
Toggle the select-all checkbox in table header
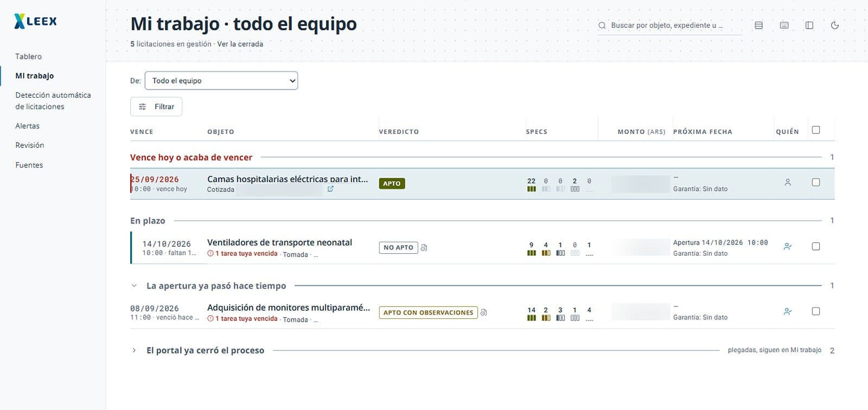[x=816, y=130]
